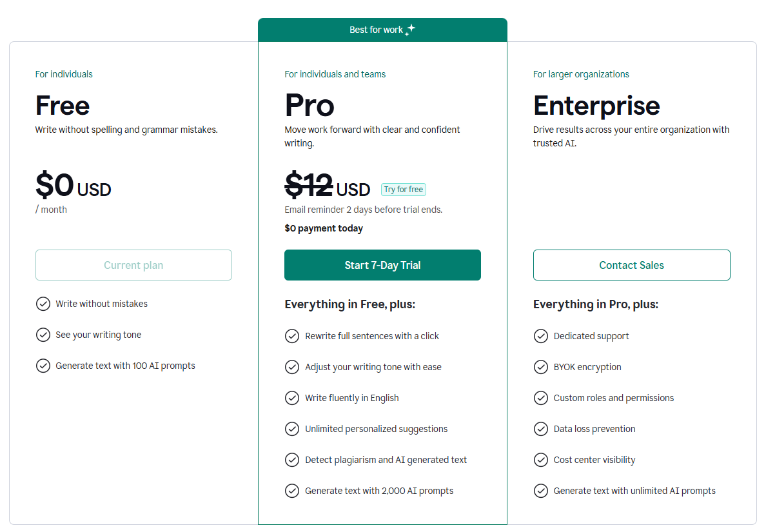The height and width of the screenshot is (532, 766).
Task: Click the checkmark next to 'Detect plagiarism and AI generated text'
Action: click(292, 459)
